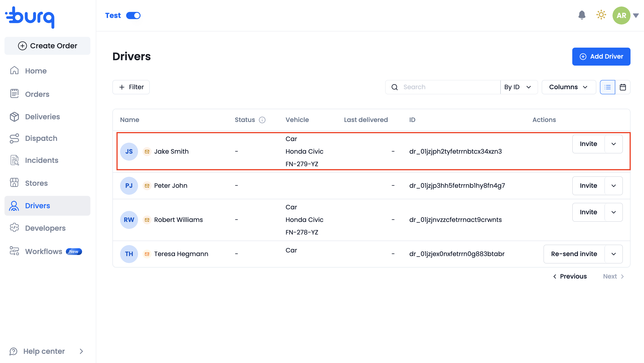This screenshot has height=363, width=644.
Task: Expand Peter John's action dropdown arrow
Action: pos(613,186)
